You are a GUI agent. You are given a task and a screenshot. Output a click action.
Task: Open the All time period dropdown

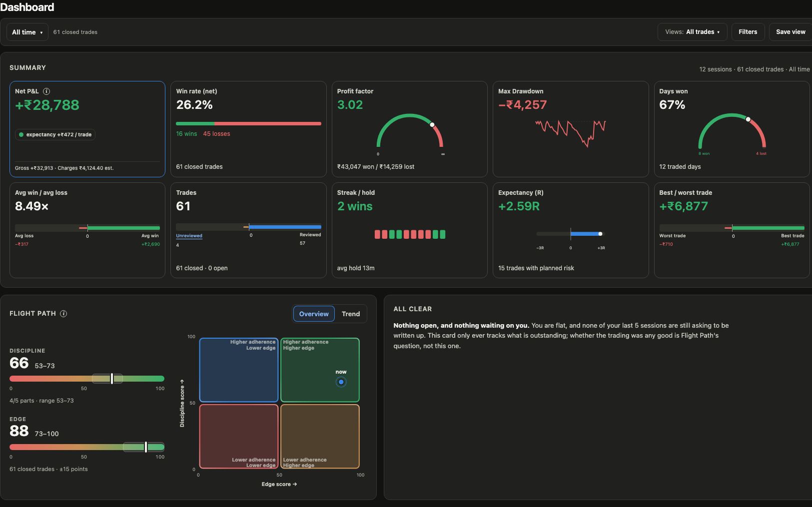(27, 32)
